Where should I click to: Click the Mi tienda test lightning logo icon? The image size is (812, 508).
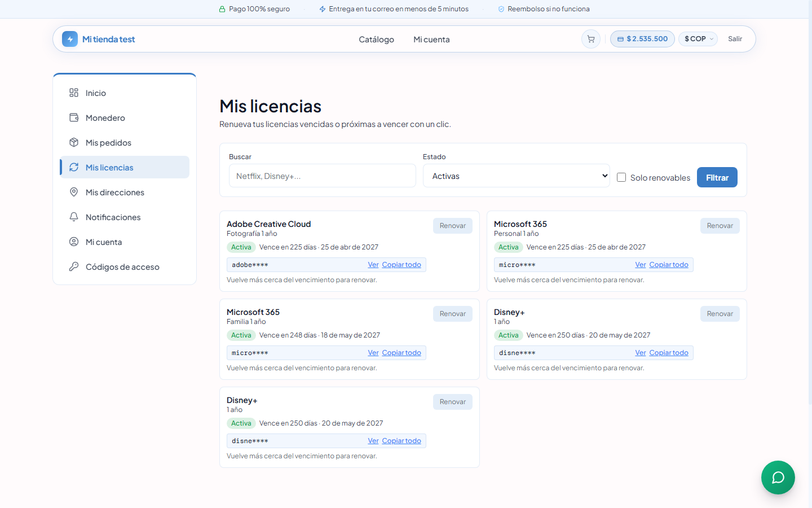(x=70, y=39)
